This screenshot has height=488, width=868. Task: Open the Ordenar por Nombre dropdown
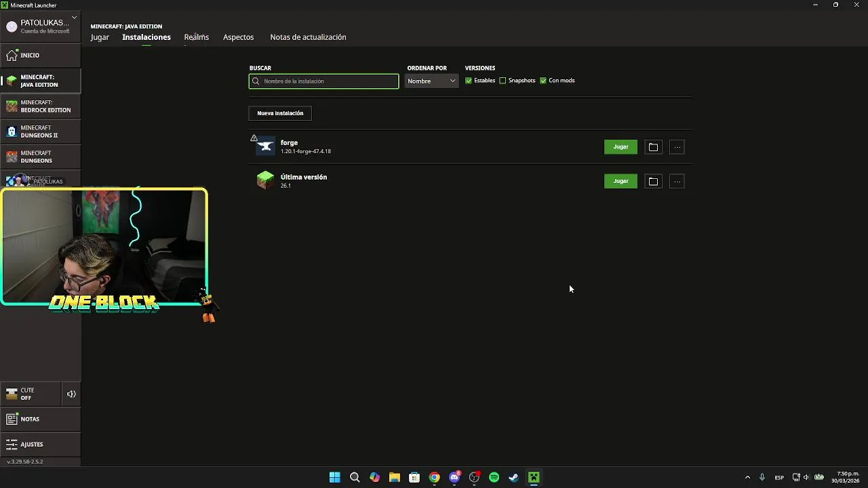(x=431, y=81)
